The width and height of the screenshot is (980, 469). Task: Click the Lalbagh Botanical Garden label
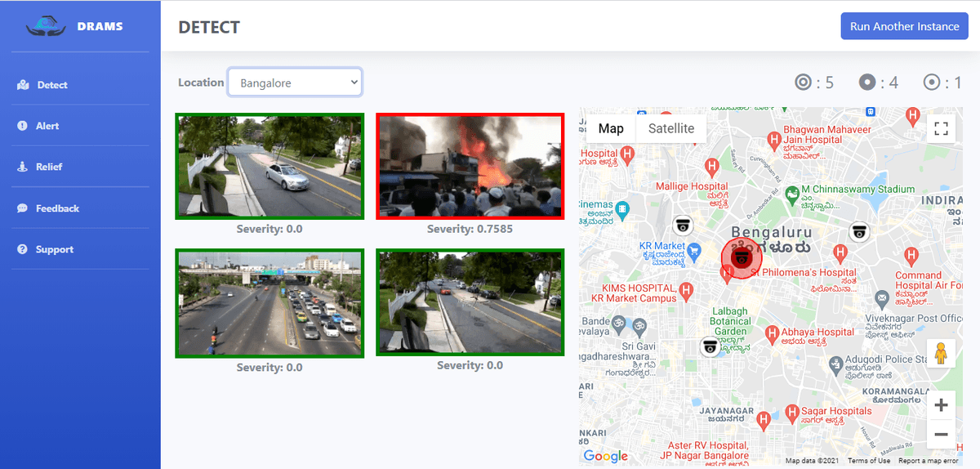730,321
